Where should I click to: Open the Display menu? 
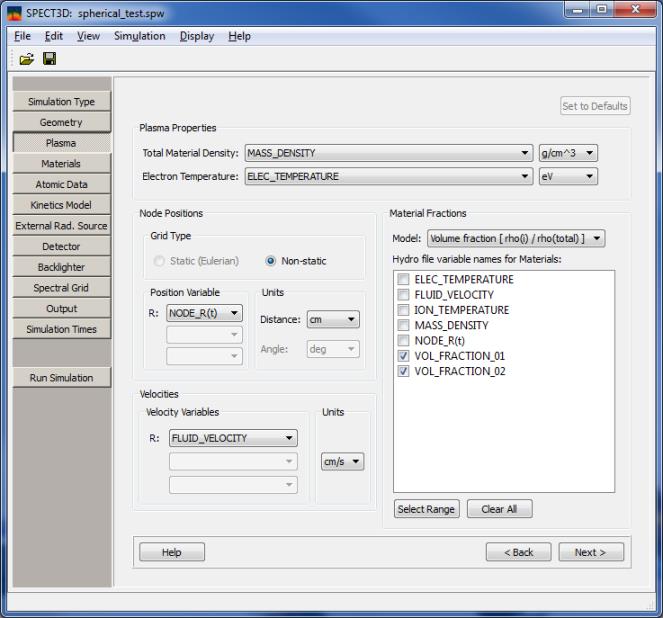[197, 36]
